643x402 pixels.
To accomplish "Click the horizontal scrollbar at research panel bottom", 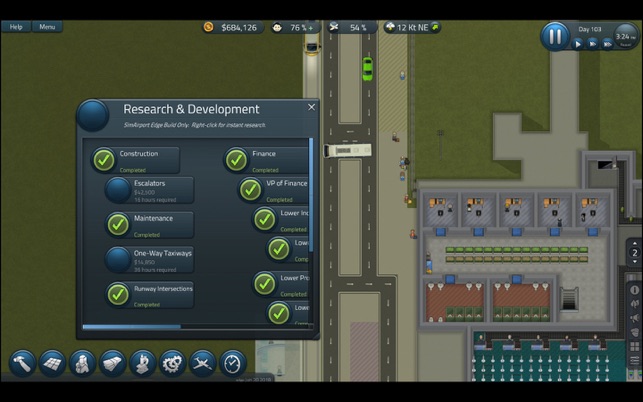I will [x=132, y=327].
